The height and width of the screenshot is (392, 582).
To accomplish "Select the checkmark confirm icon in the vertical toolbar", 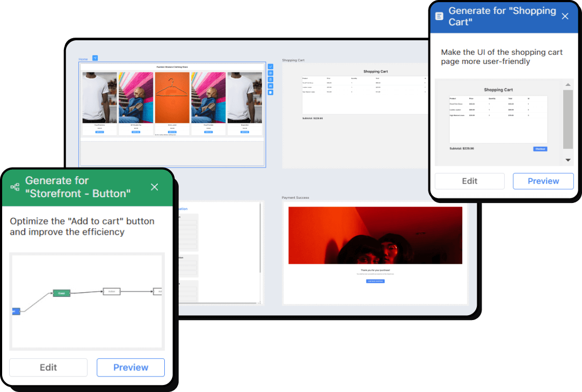I will [x=271, y=67].
